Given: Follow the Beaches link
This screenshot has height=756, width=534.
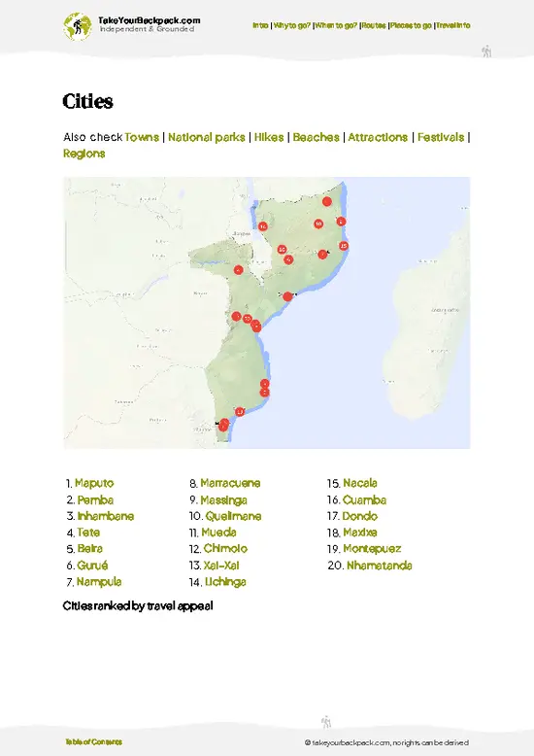Looking at the screenshot, I should click(x=317, y=137).
